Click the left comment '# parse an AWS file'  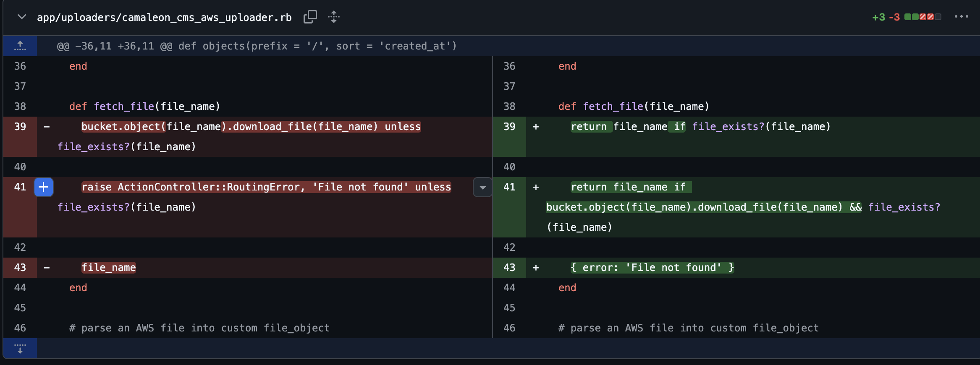tap(127, 328)
